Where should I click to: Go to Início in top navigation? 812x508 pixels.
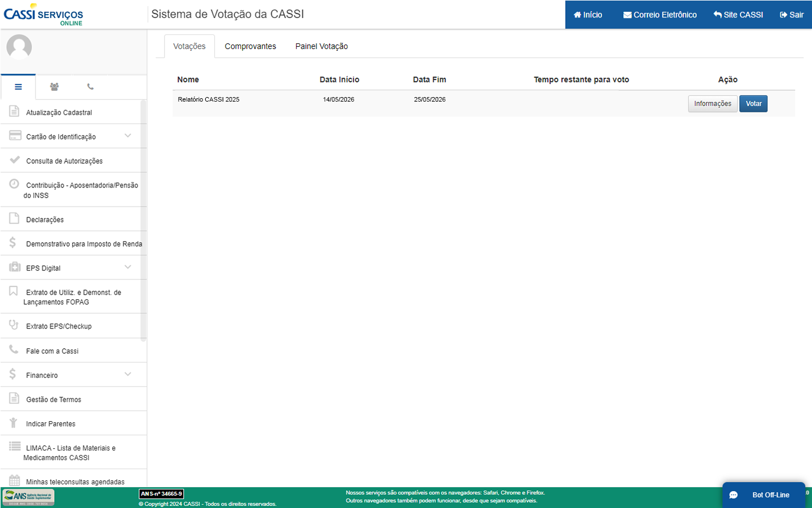(588, 15)
